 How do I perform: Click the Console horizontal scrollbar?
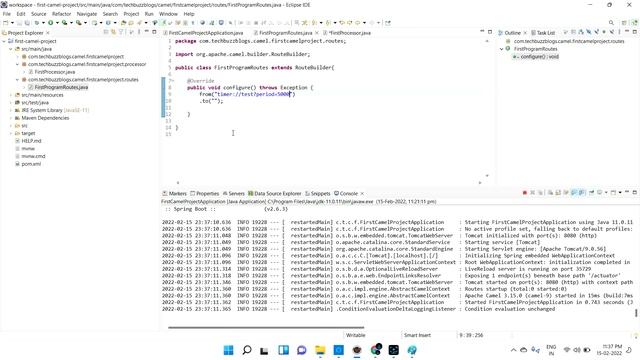[x=266, y=327]
